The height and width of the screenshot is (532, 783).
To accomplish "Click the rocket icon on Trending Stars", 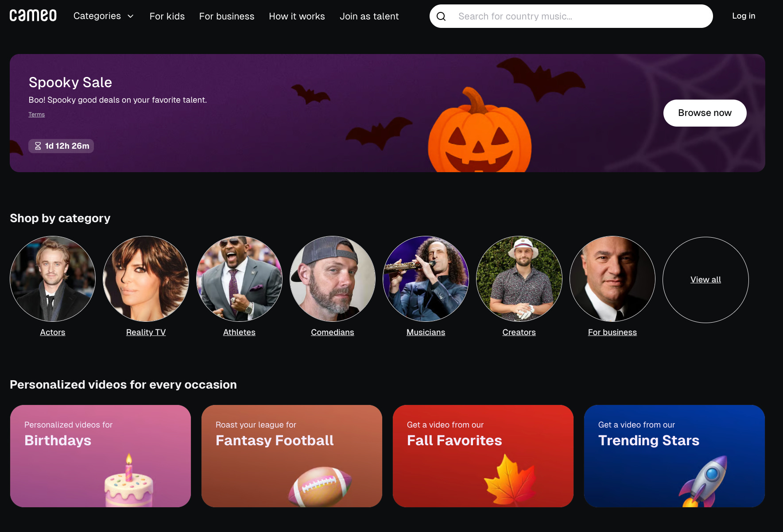I will tap(703, 482).
